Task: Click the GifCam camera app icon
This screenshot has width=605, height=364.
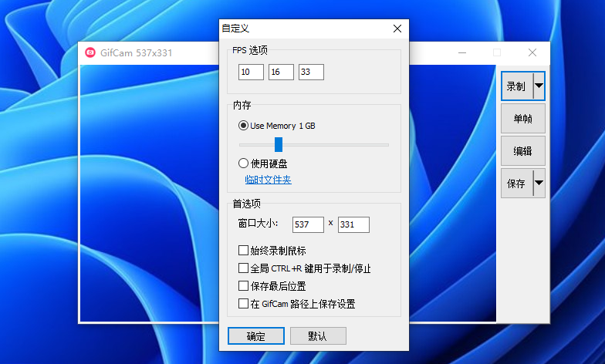Action: tap(90, 52)
